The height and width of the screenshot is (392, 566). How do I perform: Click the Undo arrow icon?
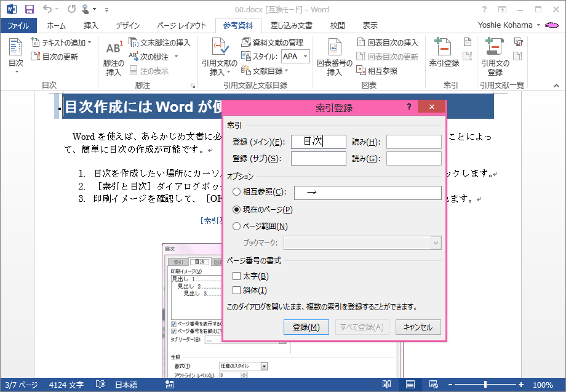click(x=47, y=9)
